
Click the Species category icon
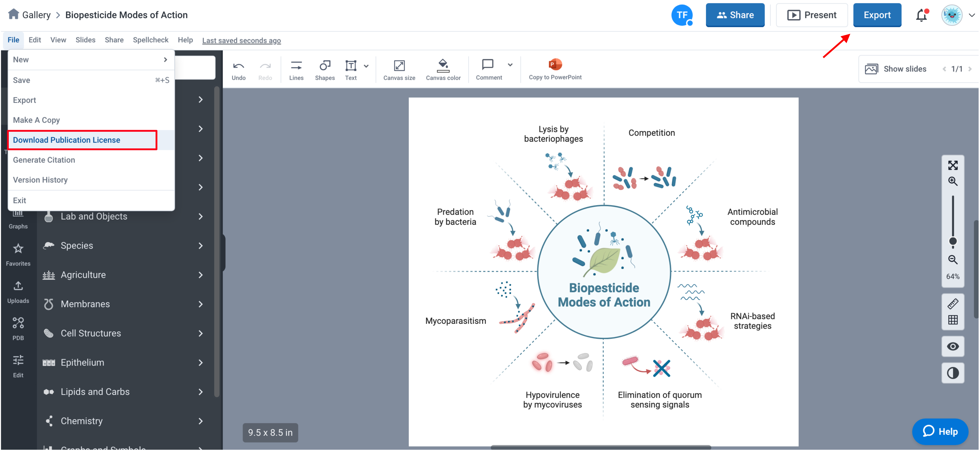(x=49, y=245)
